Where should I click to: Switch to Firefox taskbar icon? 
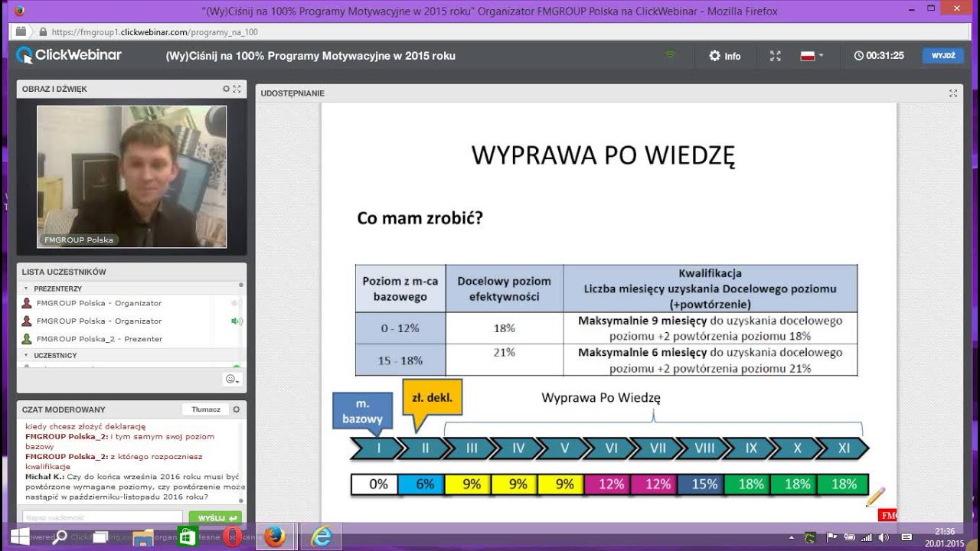(275, 536)
